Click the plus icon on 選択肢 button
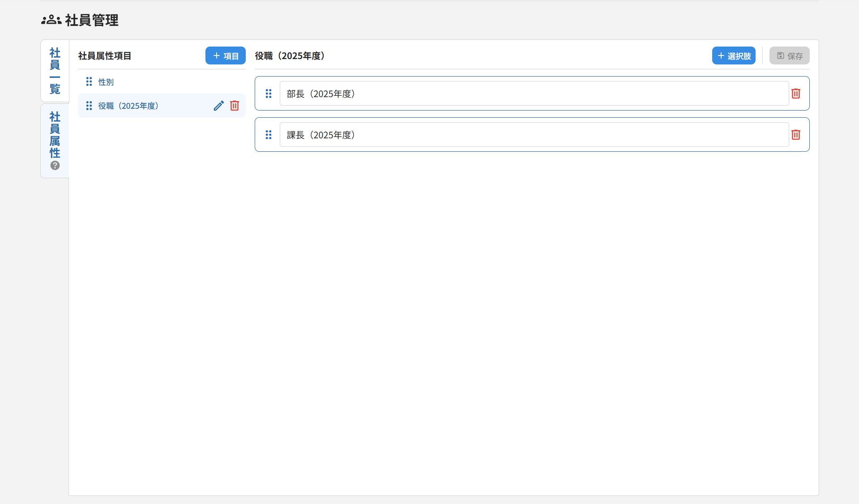This screenshot has height=504, width=859. [x=721, y=56]
